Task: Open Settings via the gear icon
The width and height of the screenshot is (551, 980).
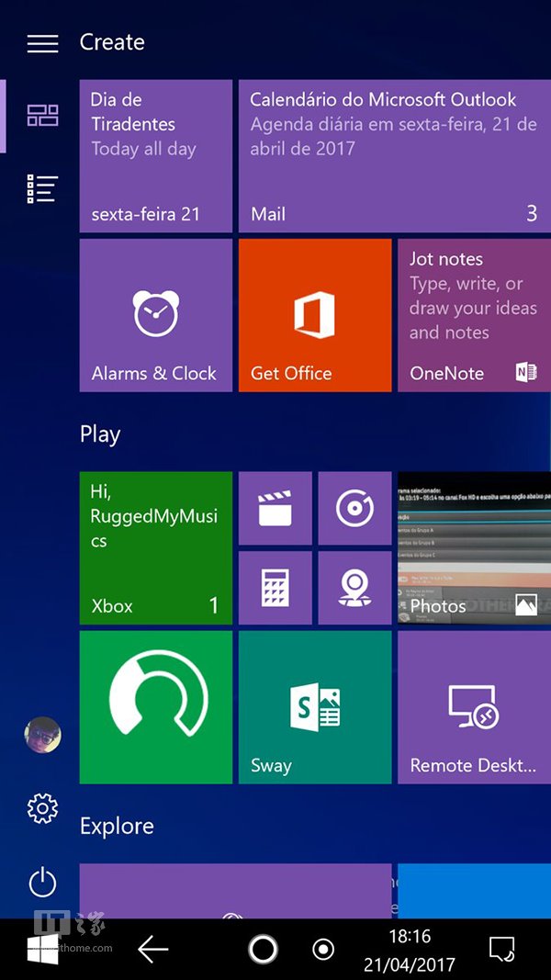Action: tap(42, 808)
